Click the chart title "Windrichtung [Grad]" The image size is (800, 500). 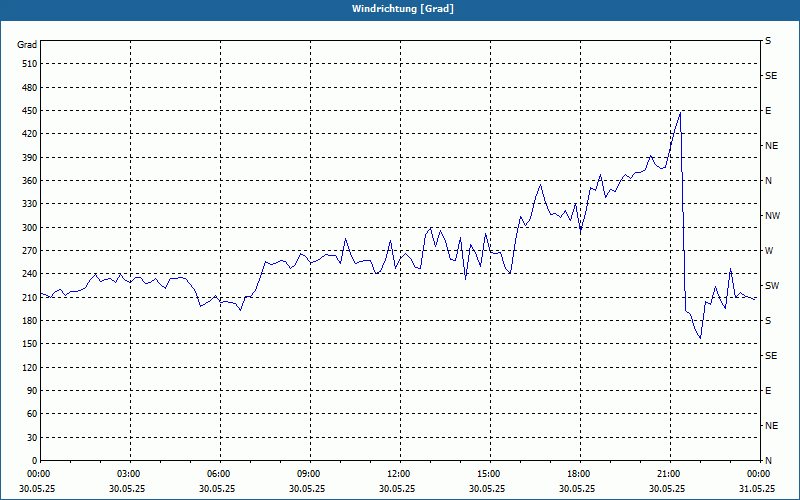click(x=403, y=9)
